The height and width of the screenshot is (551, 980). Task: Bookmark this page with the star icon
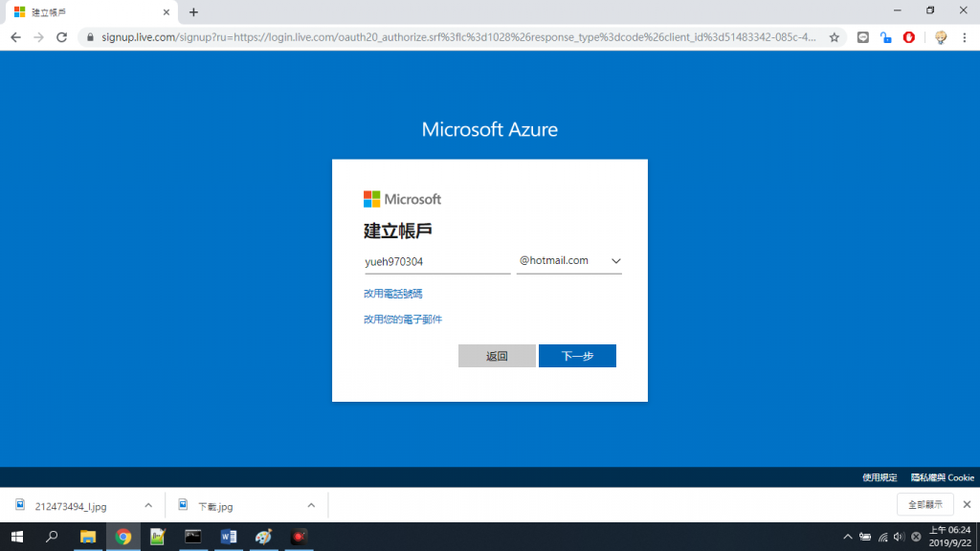pos(834,37)
